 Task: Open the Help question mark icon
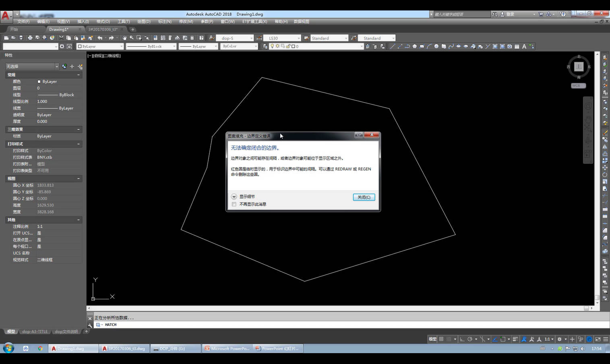click(201, 38)
